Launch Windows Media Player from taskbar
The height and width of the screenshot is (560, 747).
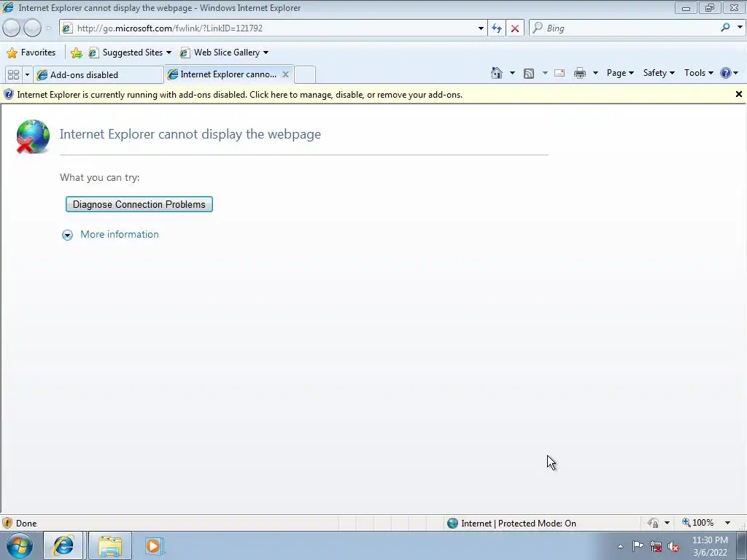tap(153, 545)
